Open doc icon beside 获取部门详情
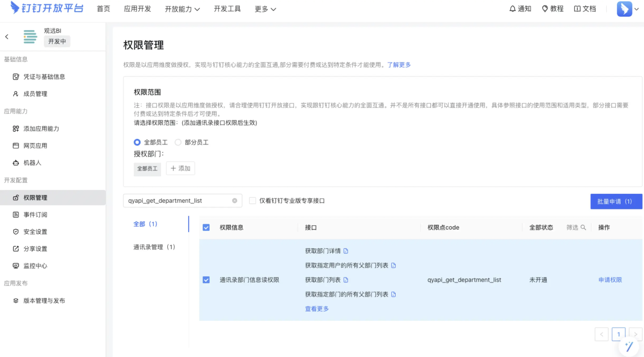Image resolution: width=644 pixels, height=357 pixels. [x=346, y=251]
